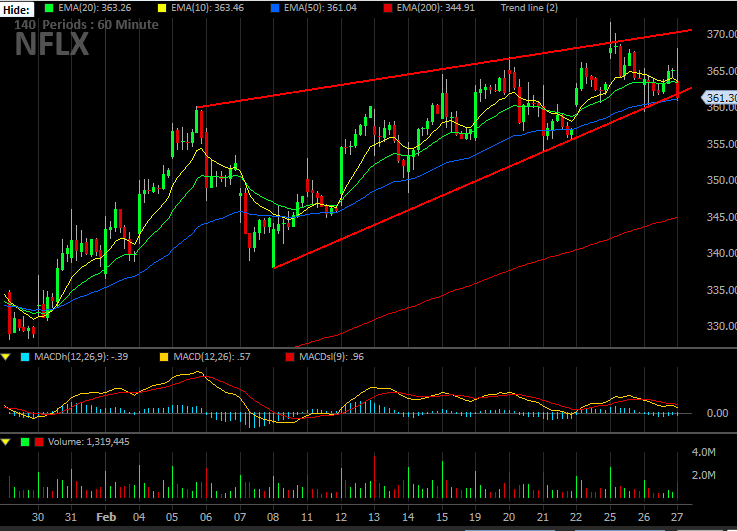Click date 15 on time axis
737x531 pixels.
click(442, 517)
